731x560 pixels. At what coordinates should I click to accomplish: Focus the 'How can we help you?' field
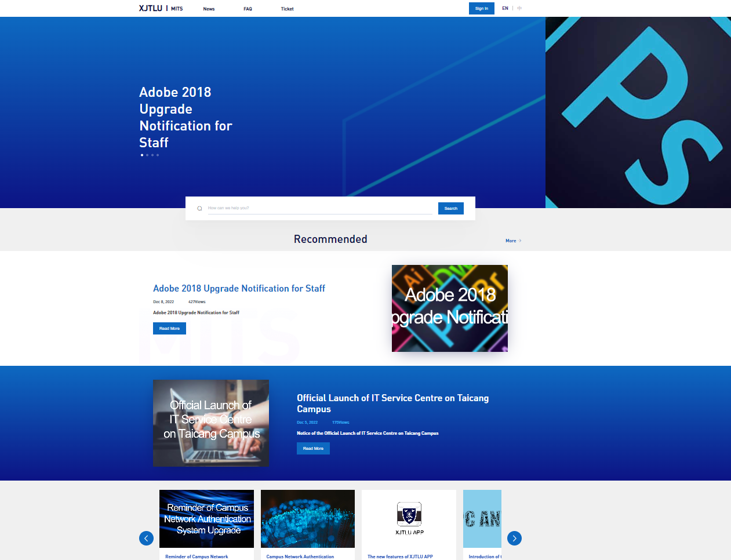coord(319,208)
